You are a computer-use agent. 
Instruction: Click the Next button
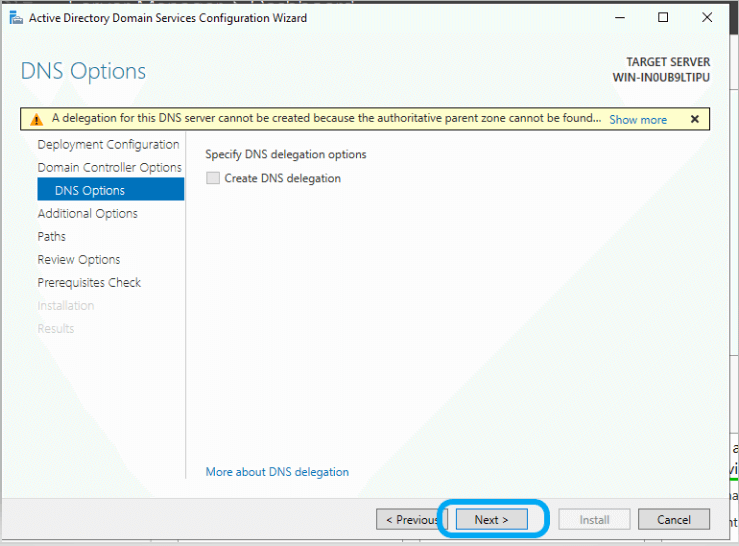coord(492,519)
